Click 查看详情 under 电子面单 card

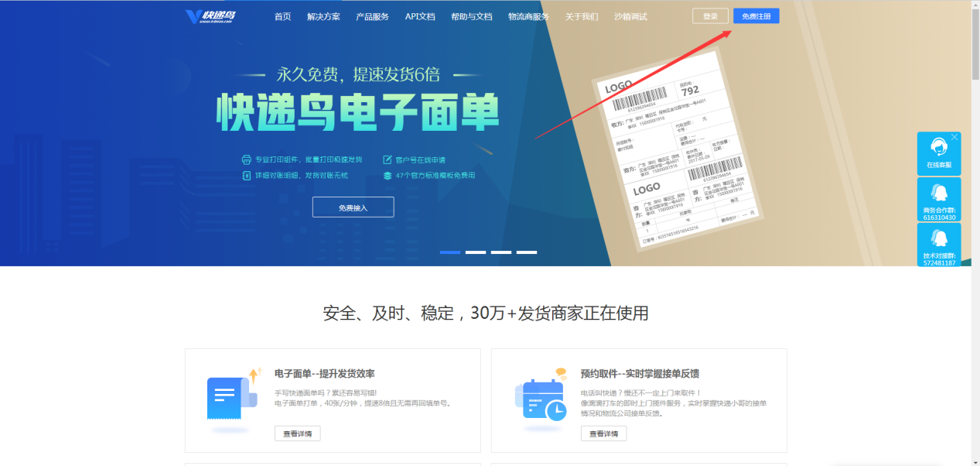tap(297, 433)
